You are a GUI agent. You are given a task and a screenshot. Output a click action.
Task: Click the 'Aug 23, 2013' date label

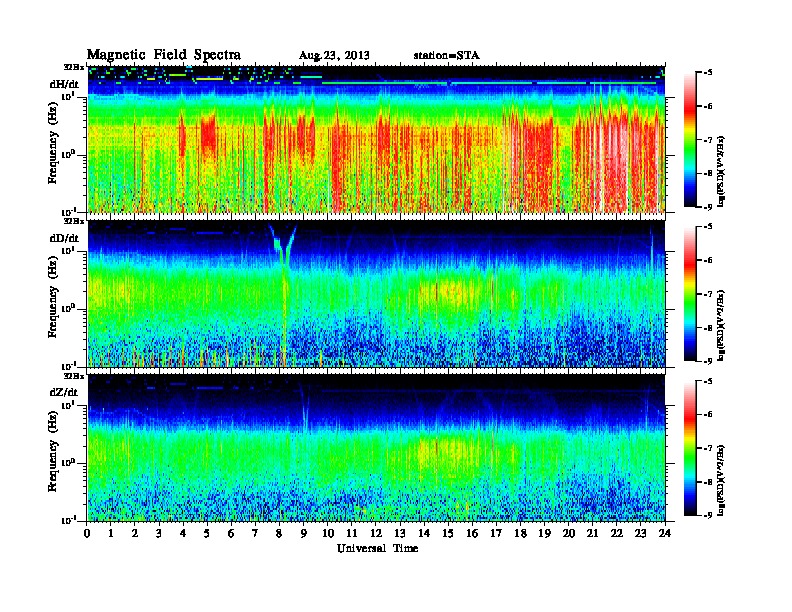point(334,56)
